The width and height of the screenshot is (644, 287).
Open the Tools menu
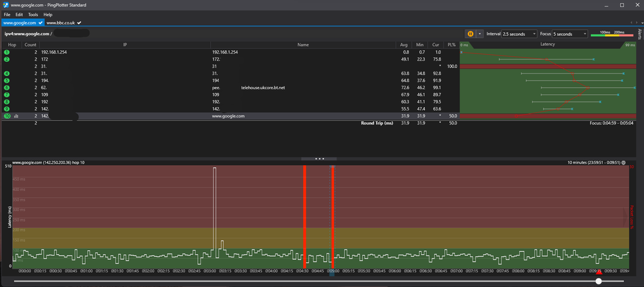(33, 14)
